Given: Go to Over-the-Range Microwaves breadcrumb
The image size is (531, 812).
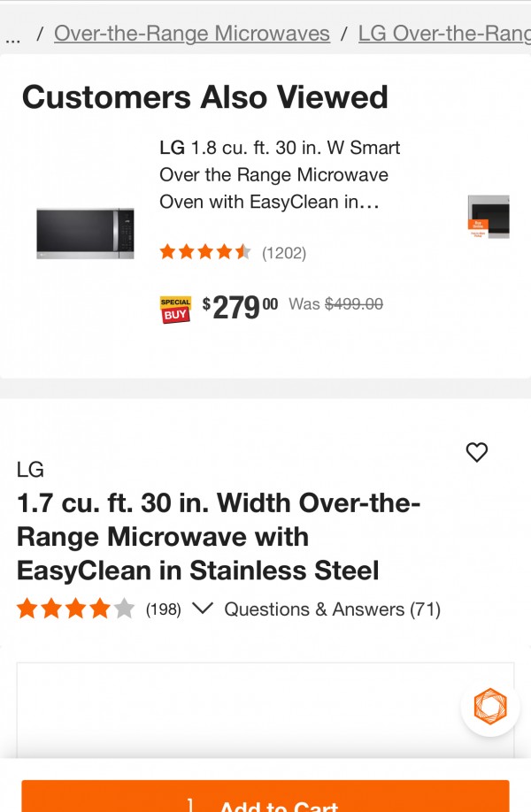Looking at the screenshot, I should (192, 34).
